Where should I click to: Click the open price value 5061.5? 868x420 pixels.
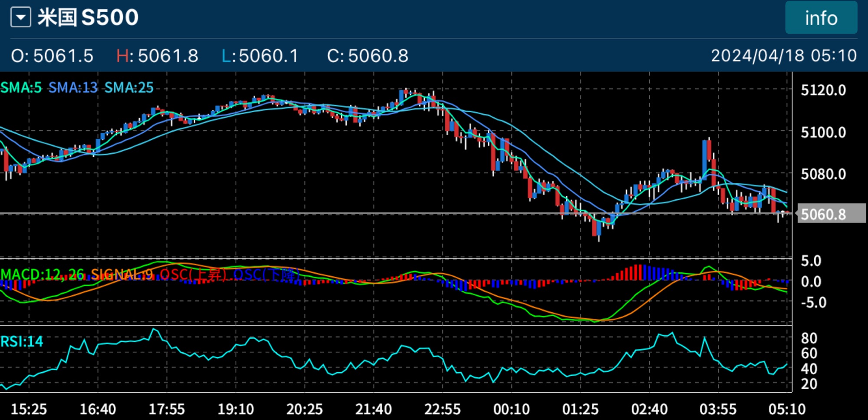click(x=63, y=56)
